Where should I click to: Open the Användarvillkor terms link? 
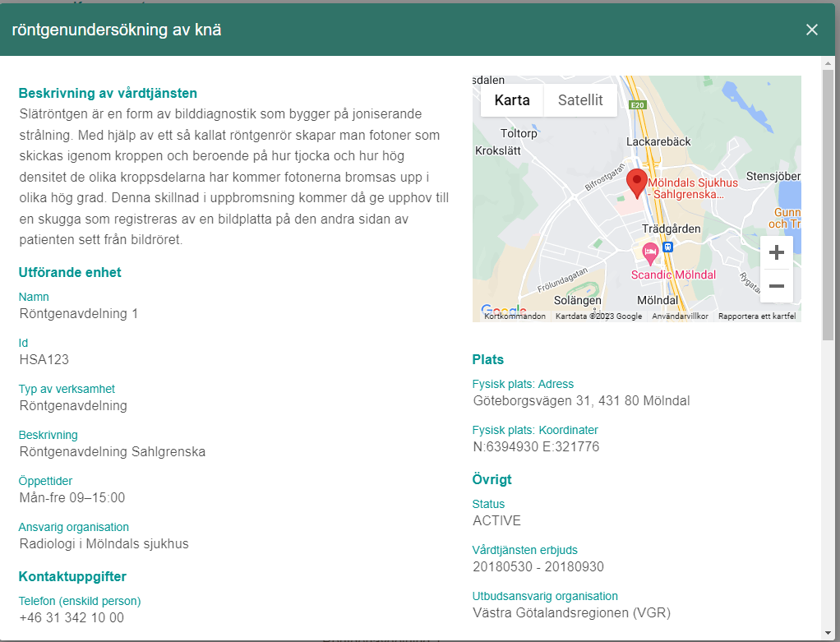[680, 316]
